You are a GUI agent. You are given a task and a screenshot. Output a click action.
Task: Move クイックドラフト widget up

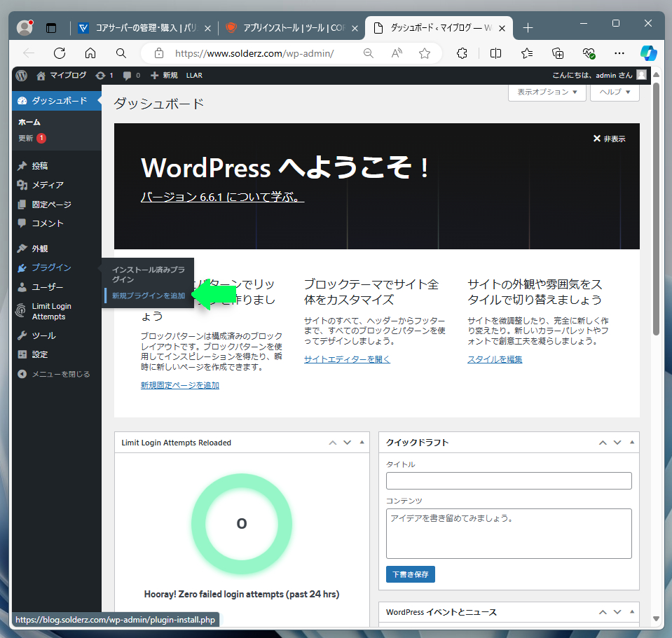coord(603,443)
